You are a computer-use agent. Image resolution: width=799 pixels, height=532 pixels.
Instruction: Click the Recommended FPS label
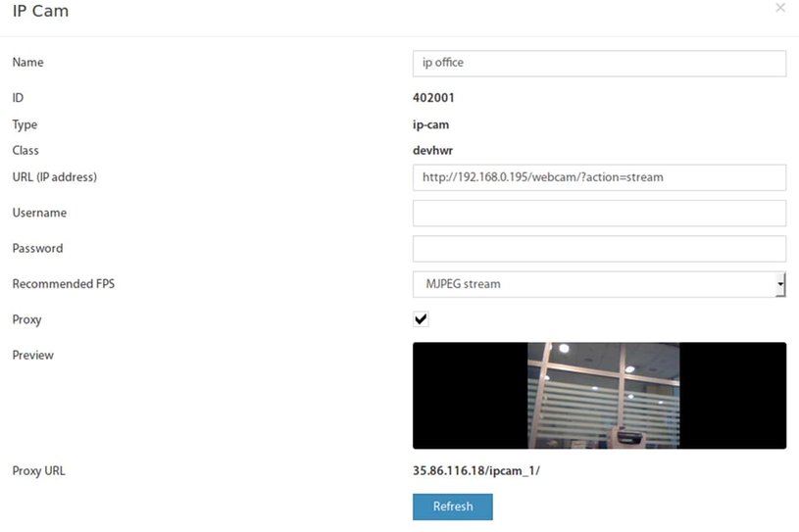(64, 283)
